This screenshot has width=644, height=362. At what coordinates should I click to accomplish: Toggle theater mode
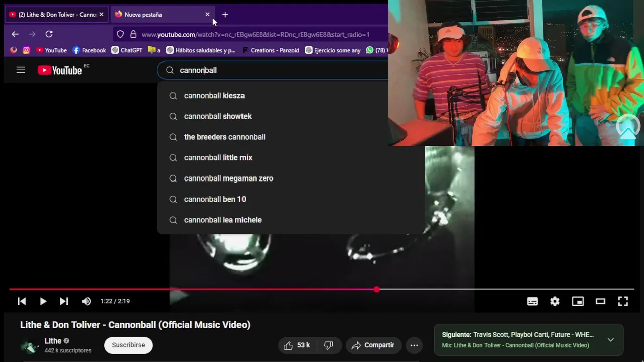pos(600,301)
